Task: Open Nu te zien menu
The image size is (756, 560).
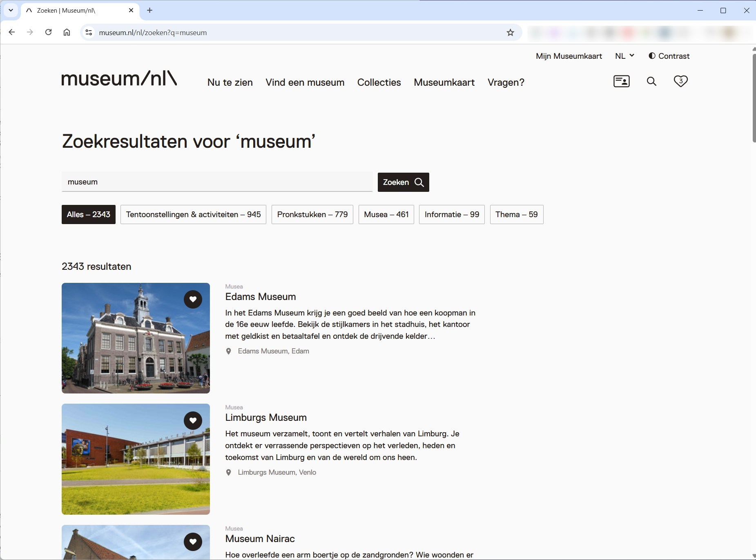Action: click(230, 82)
